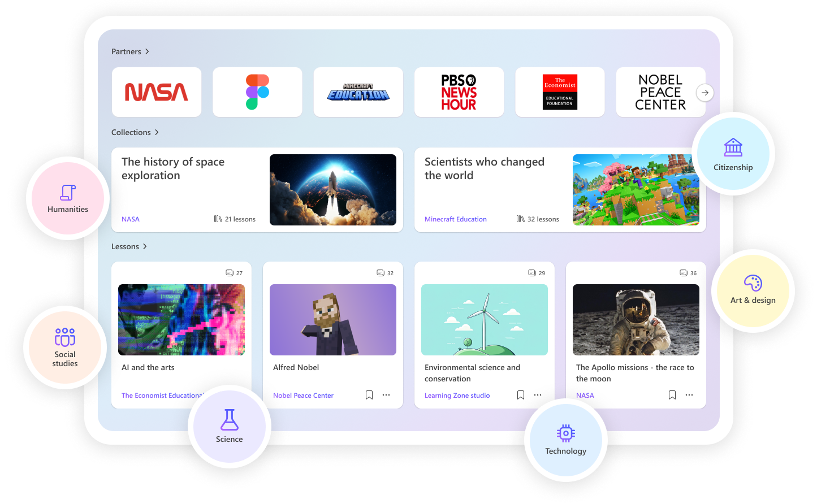Viewport: 817px width, 504px height.
Task: Bookmark the Environmental science and conservation lesson
Action: click(x=521, y=395)
